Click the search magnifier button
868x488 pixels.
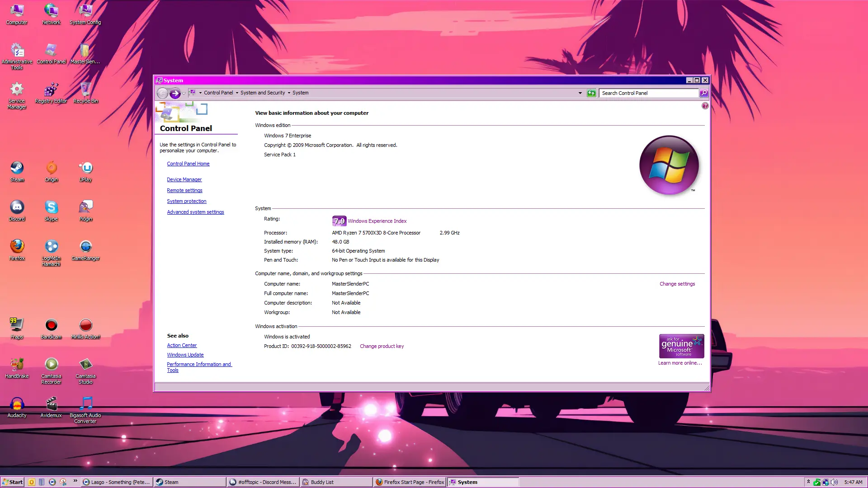(704, 93)
